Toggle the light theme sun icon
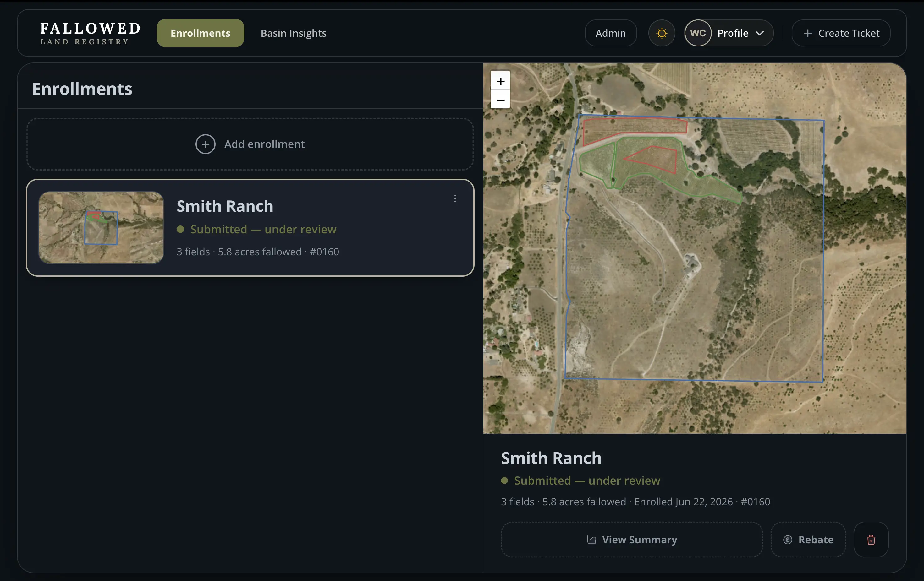This screenshot has width=924, height=581. point(662,33)
